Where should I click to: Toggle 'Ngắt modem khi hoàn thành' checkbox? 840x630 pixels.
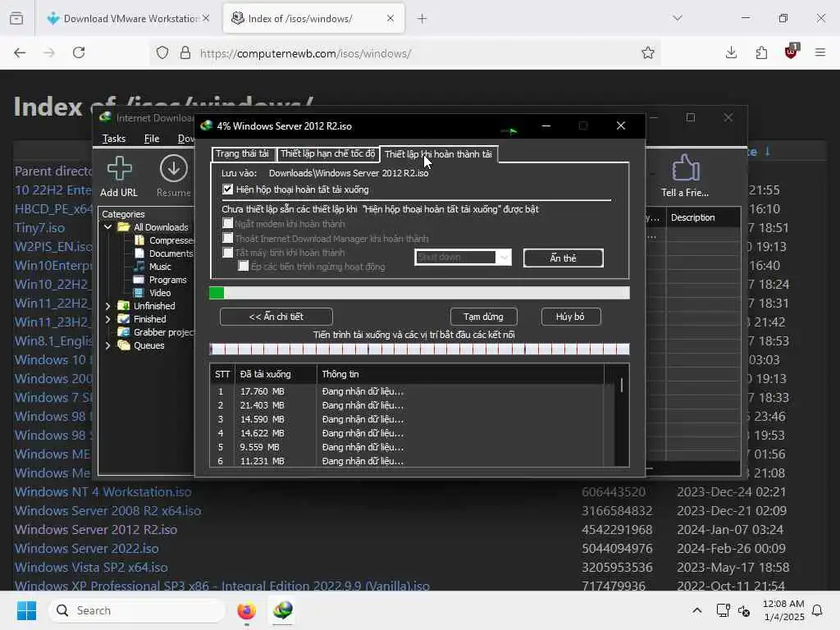click(228, 223)
